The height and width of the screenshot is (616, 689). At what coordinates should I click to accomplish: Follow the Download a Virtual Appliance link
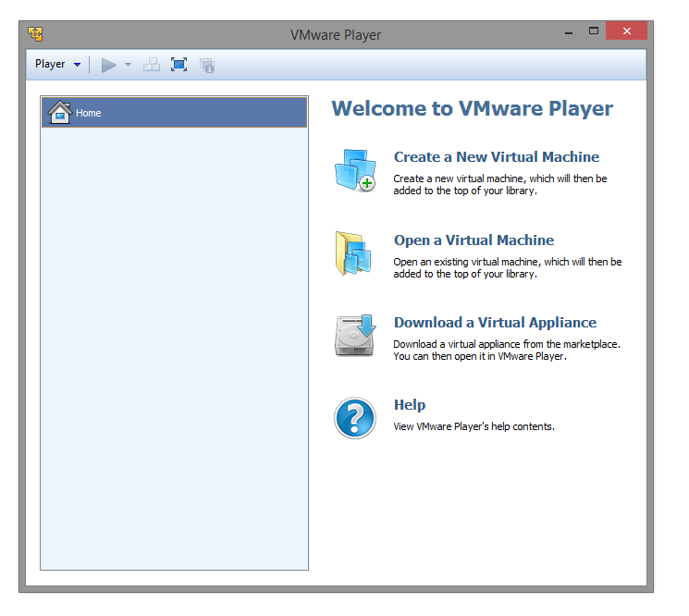[495, 323]
